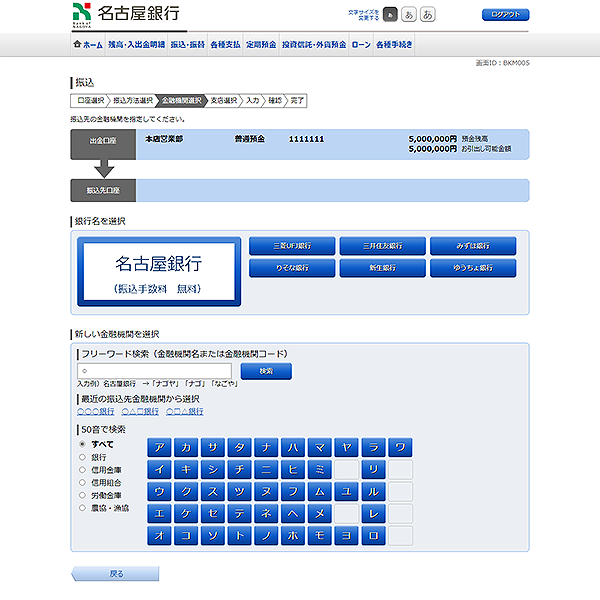Click the サ kana key
Viewport: 600px width, 600px height.
(x=213, y=447)
